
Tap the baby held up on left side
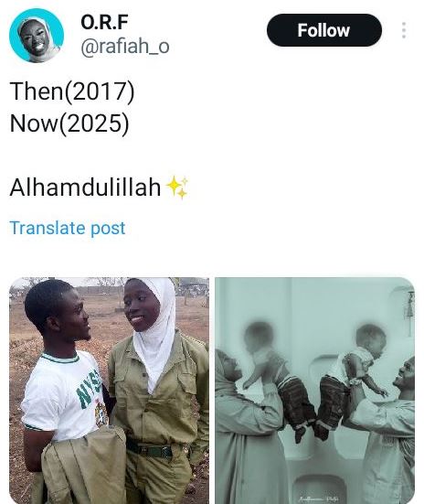pyautogui.click(x=276, y=380)
